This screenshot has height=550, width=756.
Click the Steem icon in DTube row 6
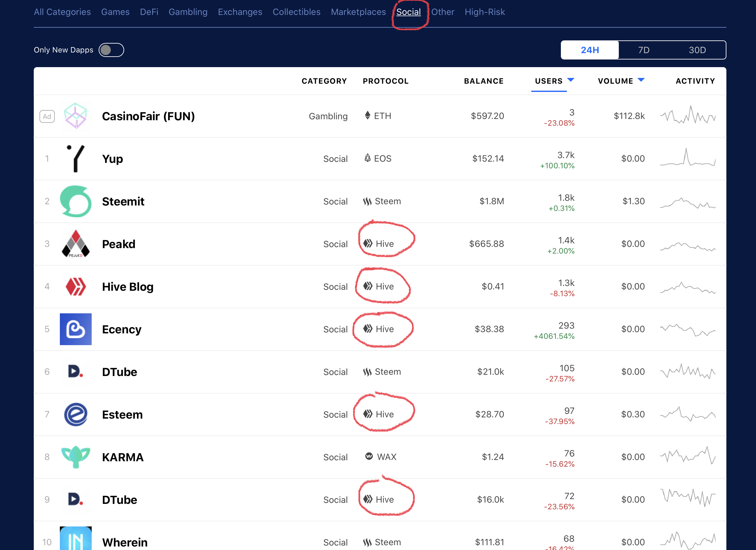(367, 372)
